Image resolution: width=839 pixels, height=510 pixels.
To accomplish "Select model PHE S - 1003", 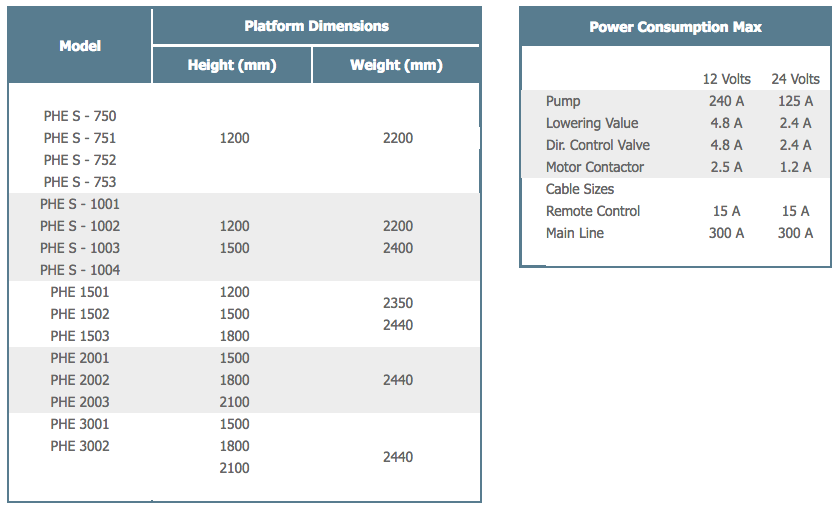I will 80,248.
